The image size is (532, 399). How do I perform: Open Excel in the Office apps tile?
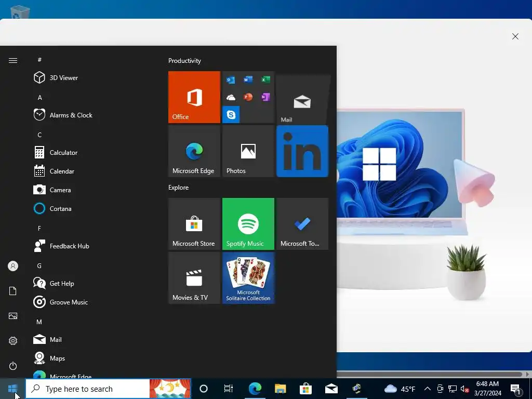(x=265, y=79)
